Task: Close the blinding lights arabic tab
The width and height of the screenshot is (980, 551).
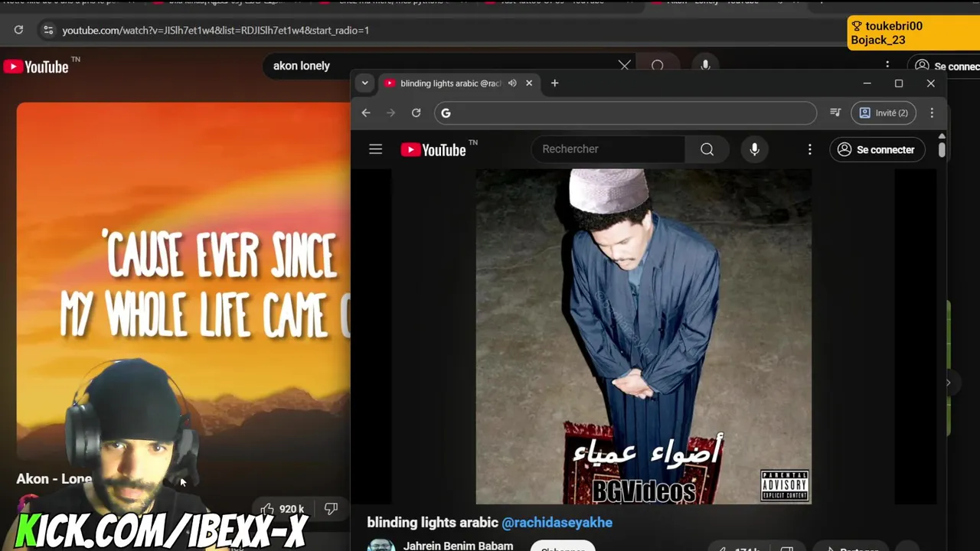Action: click(528, 83)
